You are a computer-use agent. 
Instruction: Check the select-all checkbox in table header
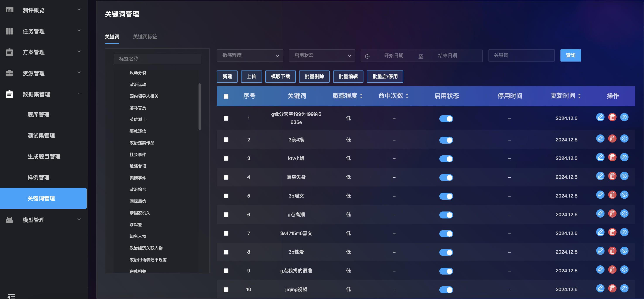tap(226, 96)
